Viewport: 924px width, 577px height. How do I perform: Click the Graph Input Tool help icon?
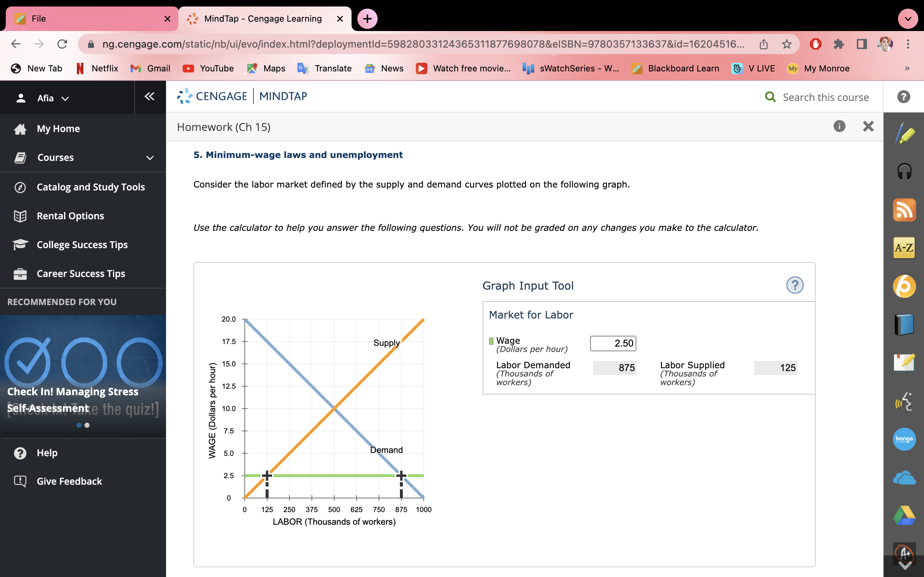coord(794,285)
